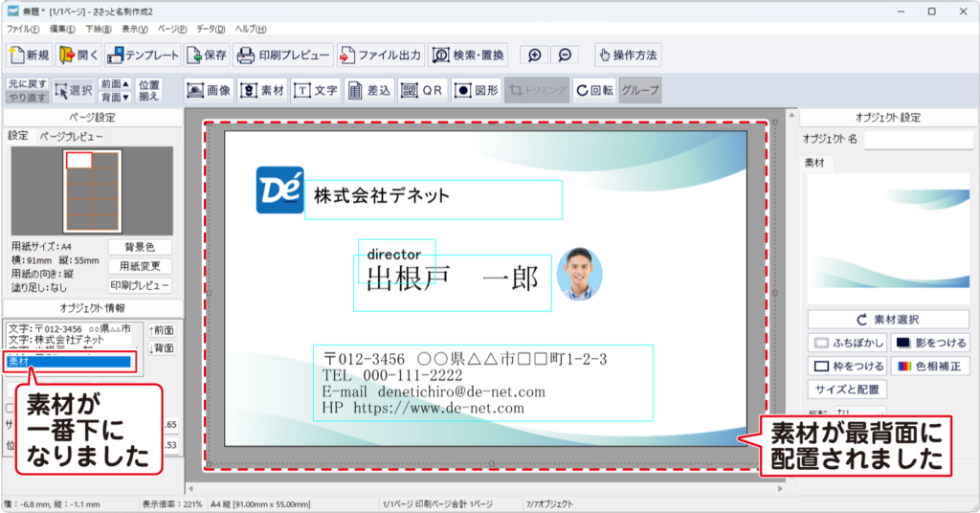Open the ファイル menu

(x=23, y=30)
